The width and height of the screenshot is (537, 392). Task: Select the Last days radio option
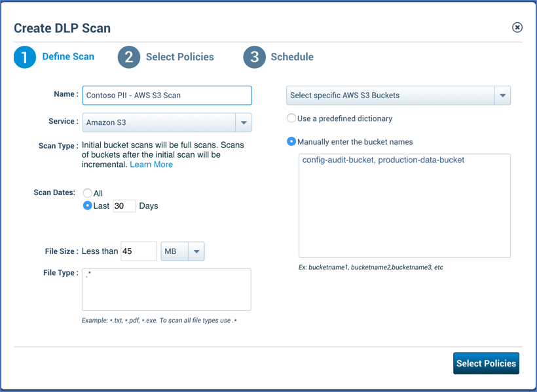88,205
